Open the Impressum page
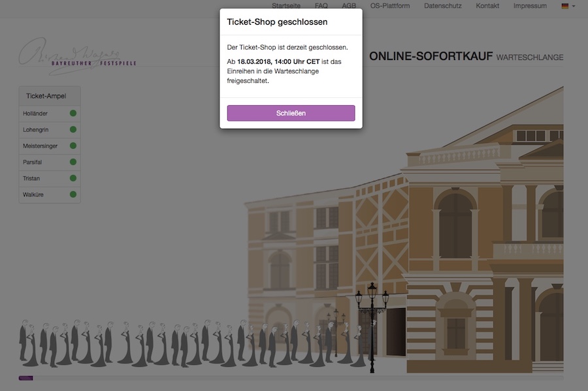The height and width of the screenshot is (391, 588). tap(530, 6)
